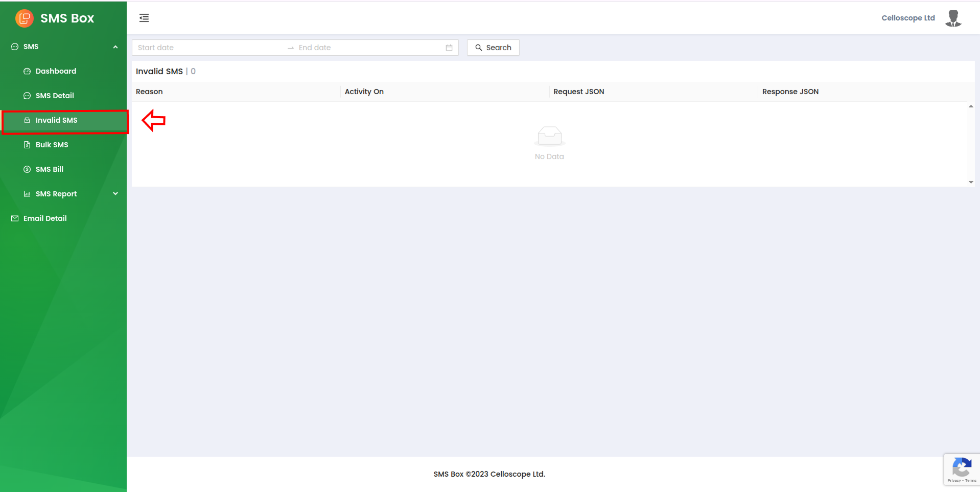This screenshot has height=492, width=980.
Task: Select the Invalid SMS menu item
Action: [56, 120]
